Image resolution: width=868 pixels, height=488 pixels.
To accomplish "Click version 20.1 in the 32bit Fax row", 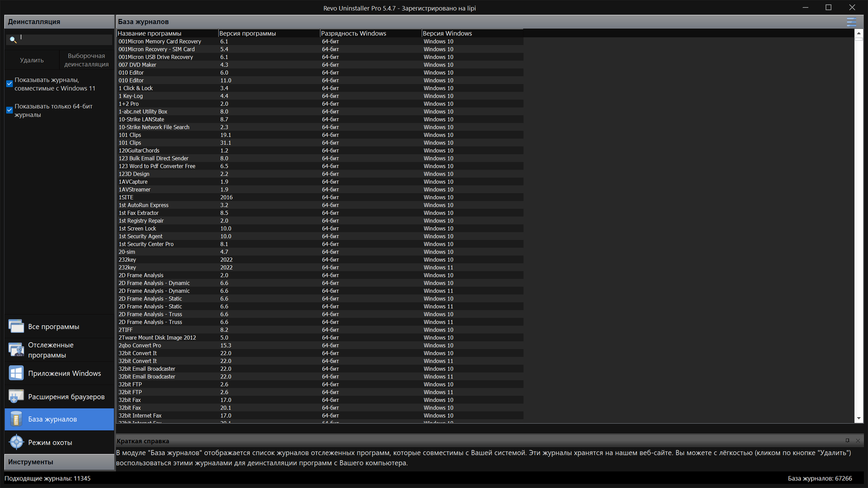I will [225, 408].
